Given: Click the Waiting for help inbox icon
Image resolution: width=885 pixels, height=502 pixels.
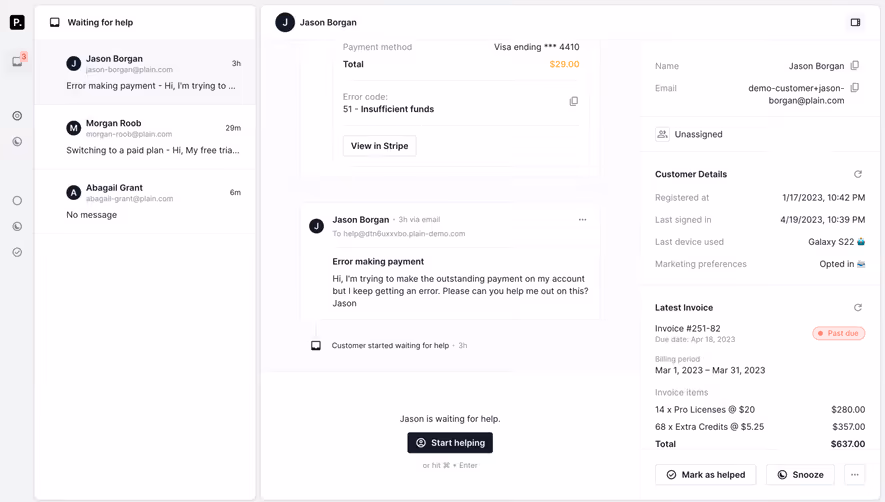Looking at the screenshot, I should (55, 22).
